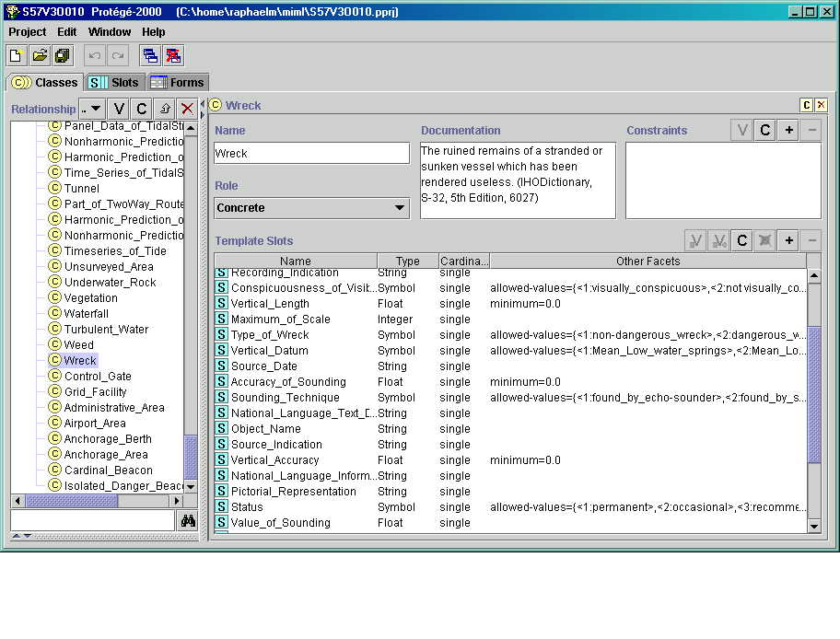The width and height of the screenshot is (840, 639).
Task: Click the New Project toolbar icon
Action: [17, 56]
